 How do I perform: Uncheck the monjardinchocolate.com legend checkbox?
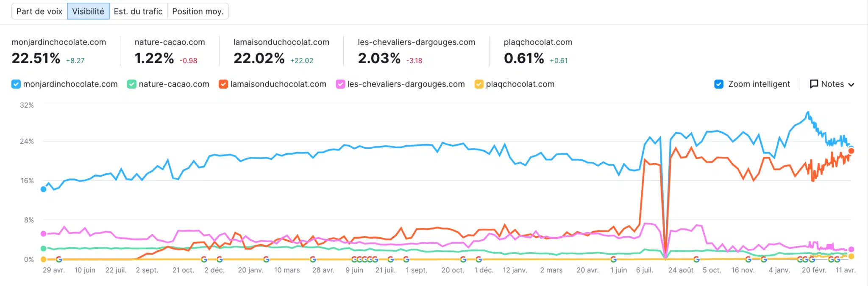16,84
